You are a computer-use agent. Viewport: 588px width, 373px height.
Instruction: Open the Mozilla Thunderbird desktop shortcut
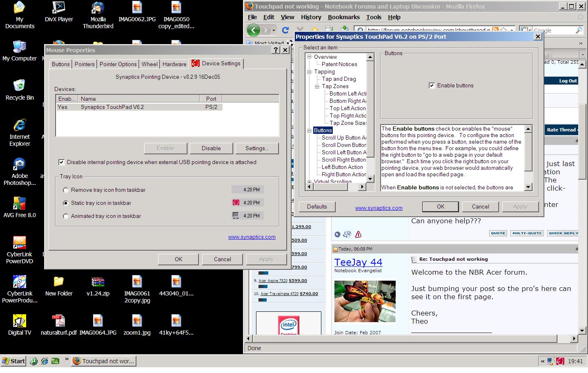[98, 15]
